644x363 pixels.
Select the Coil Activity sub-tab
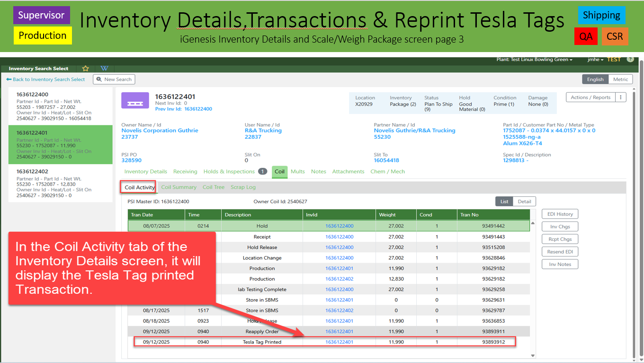coord(139,187)
